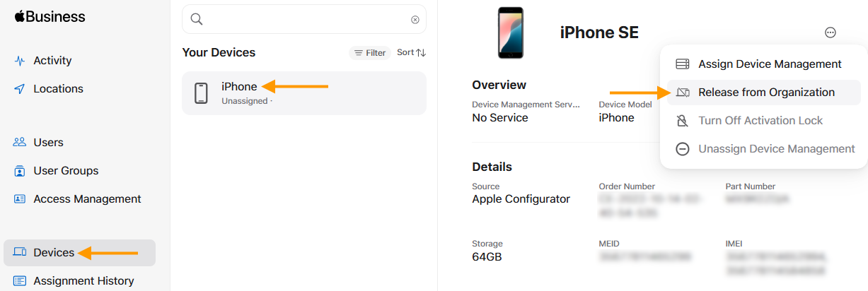Click the Overview heading
The width and height of the screenshot is (868, 291).
[x=499, y=85]
